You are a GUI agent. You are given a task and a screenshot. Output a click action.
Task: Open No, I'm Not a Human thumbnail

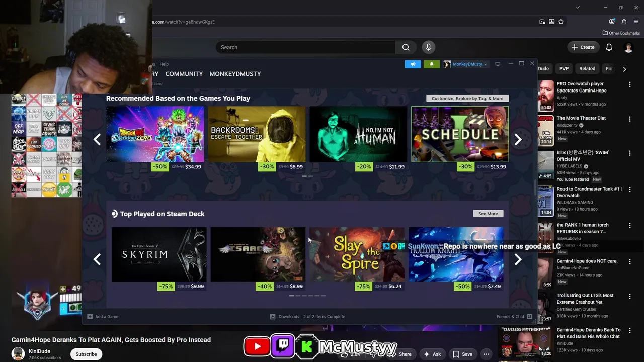click(x=358, y=134)
